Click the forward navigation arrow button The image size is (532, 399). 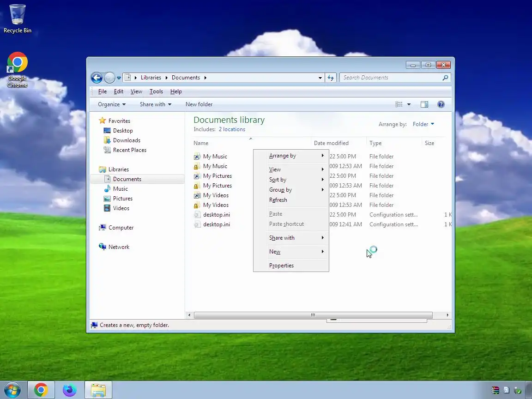(109, 78)
